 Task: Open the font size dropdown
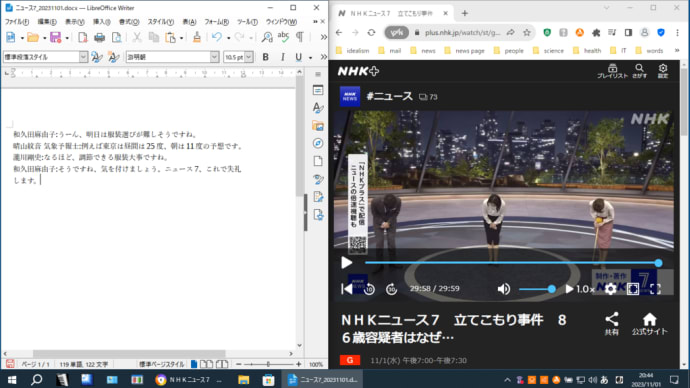coord(249,57)
